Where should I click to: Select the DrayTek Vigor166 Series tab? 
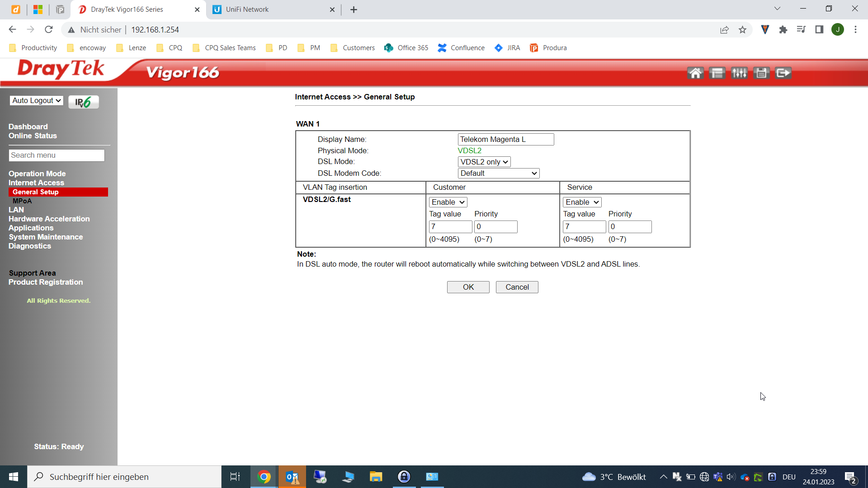(x=138, y=9)
